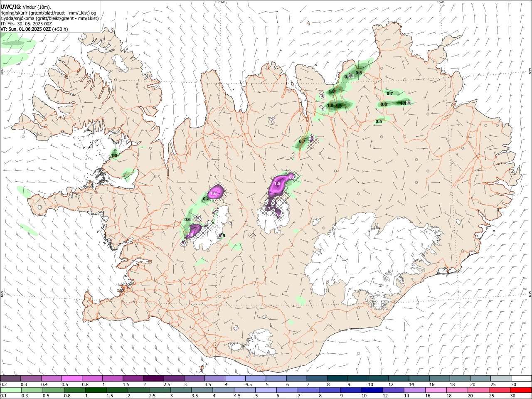This screenshot has height=399, width=532.
Task: Select the lavender 4–4.5 snow legend swatch
Action: tap(235, 378)
